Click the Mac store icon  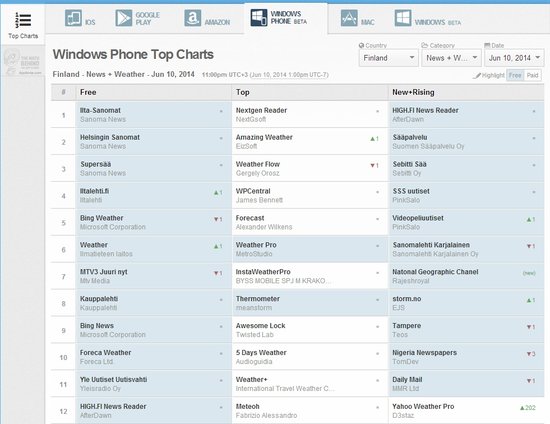coord(349,18)
